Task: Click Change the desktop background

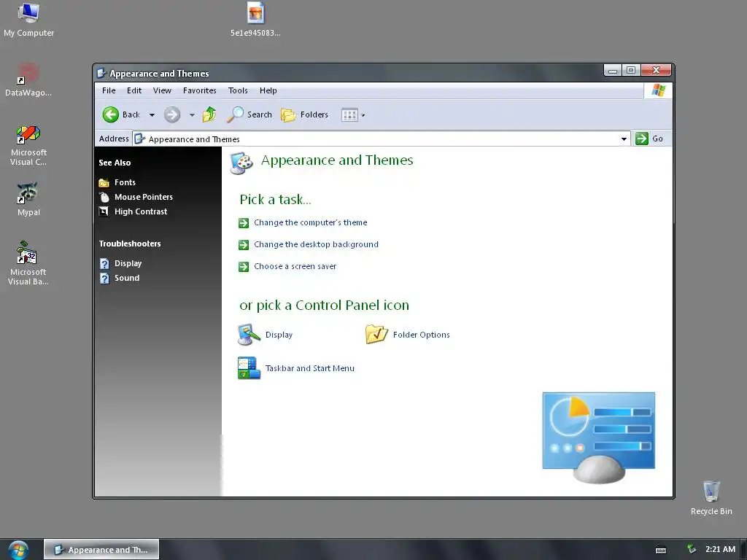Action: (317, 244)
